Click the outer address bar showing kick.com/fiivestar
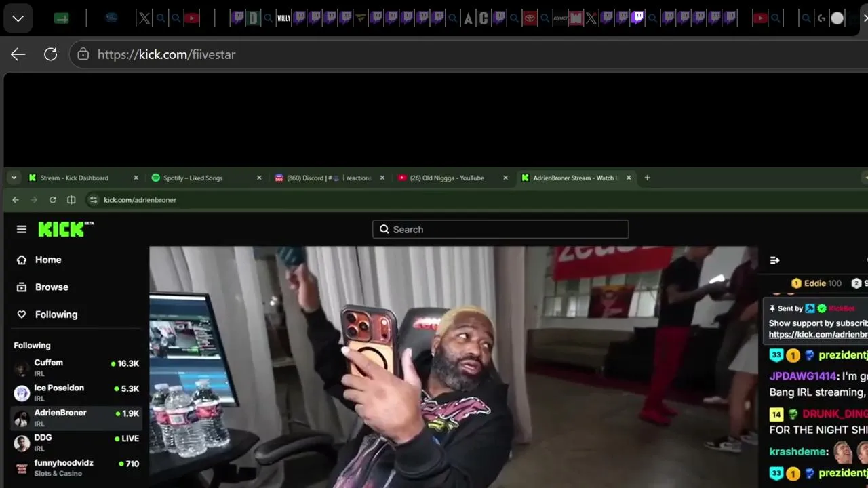 468,54
